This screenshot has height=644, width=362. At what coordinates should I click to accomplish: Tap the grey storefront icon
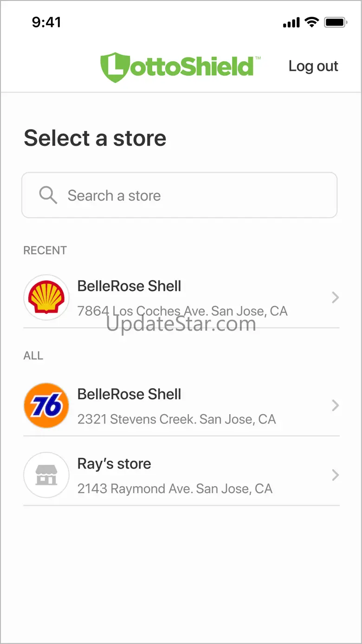(46, 475)
